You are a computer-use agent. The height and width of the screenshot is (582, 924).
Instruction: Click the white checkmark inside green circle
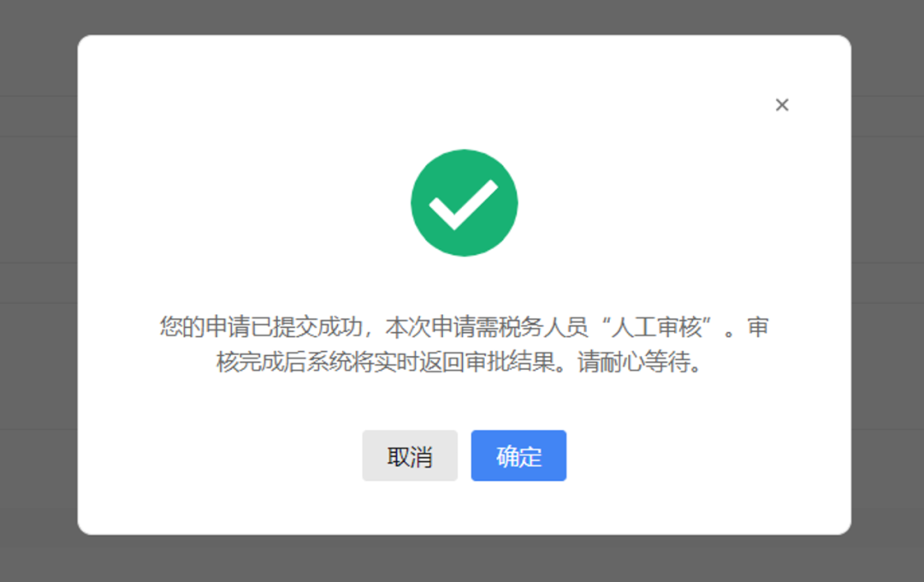tap(464, 204)
